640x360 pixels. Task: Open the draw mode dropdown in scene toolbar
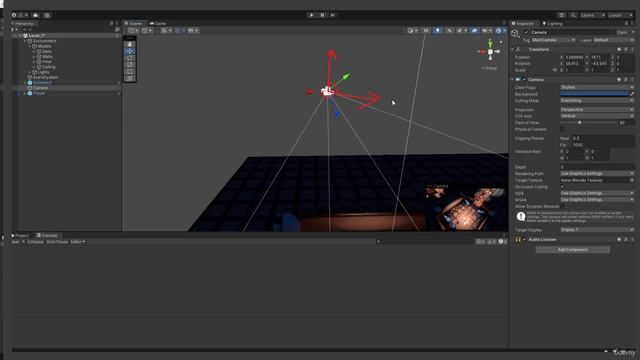[x=413, y=31]
